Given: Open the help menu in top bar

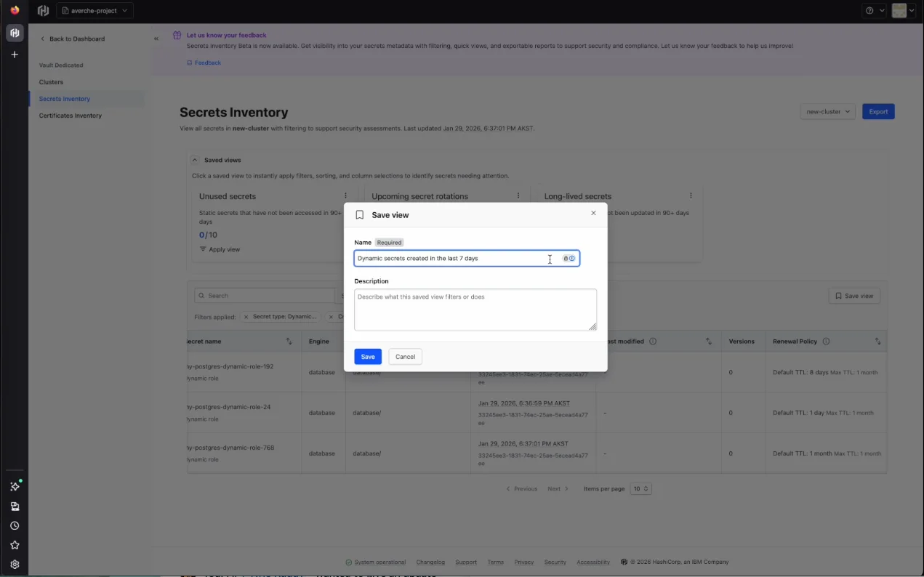Looking at the screenshot, I should pos(874,11).
